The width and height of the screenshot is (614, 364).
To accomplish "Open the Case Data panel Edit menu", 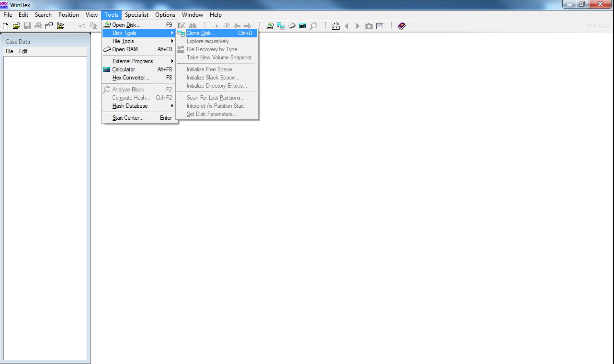I will [23, 51].
